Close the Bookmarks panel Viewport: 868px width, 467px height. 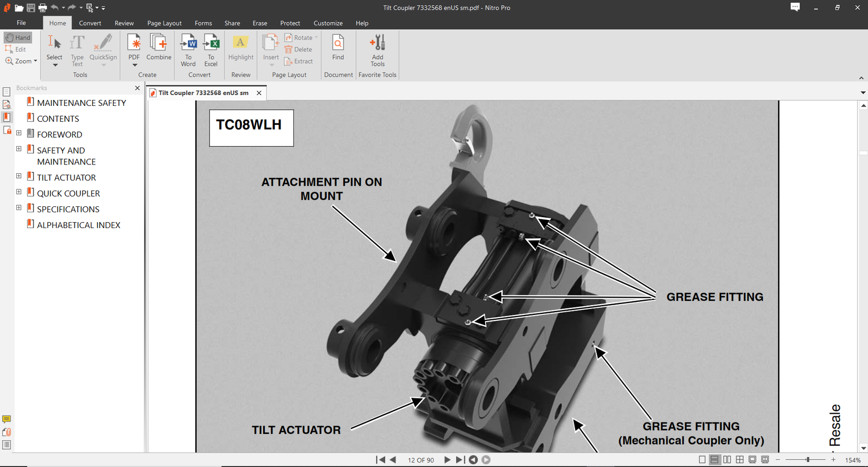point(137,88)
